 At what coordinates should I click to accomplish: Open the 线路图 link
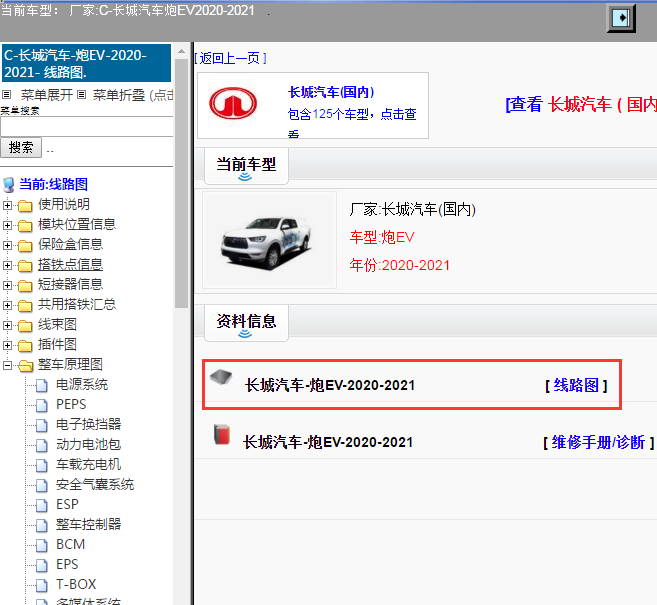576,385
